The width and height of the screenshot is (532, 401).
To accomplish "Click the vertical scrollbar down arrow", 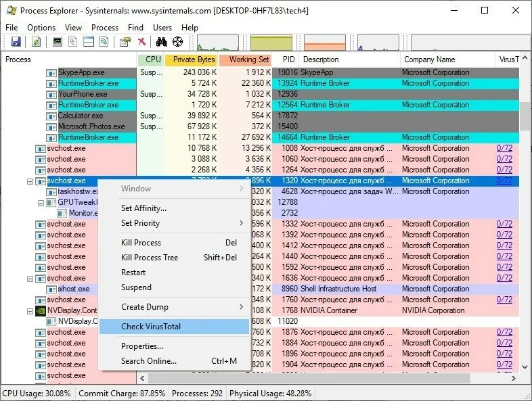I will [525, 367].
